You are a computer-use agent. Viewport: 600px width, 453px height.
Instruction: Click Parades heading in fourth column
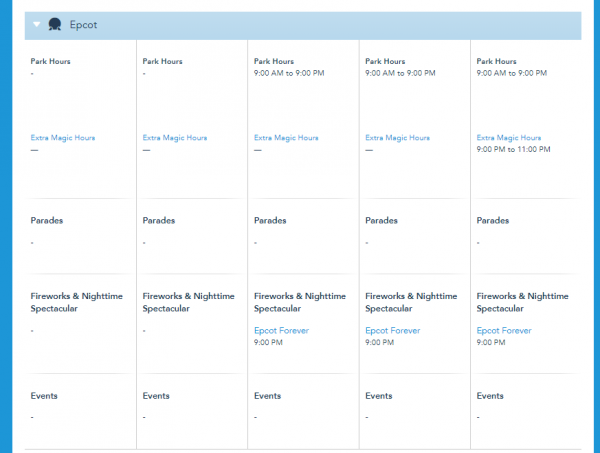pos(381,221)
